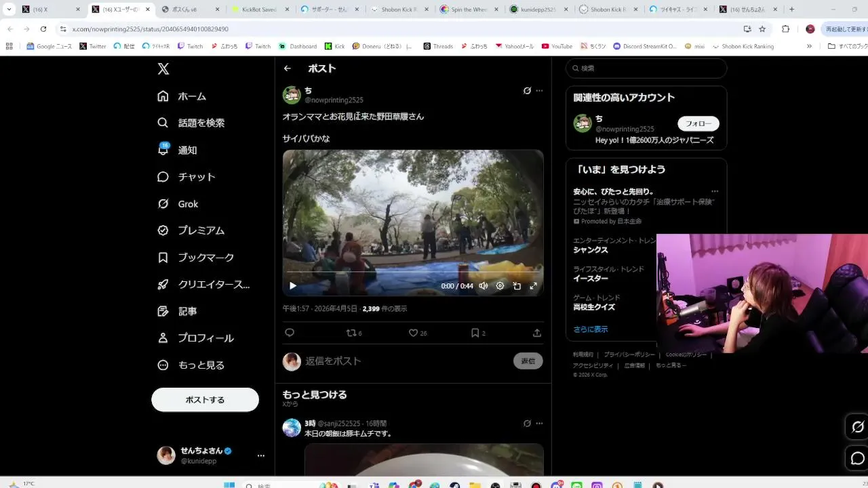Click the 検索 search field
The image size is (868, 488).
(x=646, y=68)
